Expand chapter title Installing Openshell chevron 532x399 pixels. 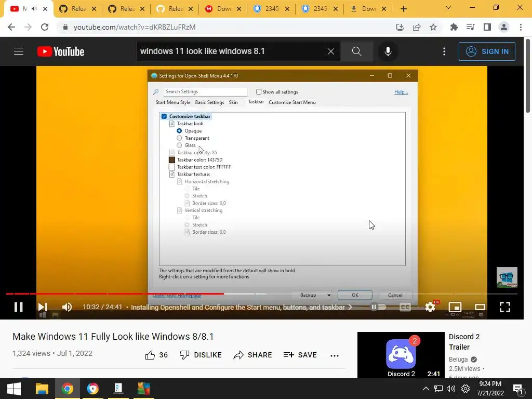(351, 307)
